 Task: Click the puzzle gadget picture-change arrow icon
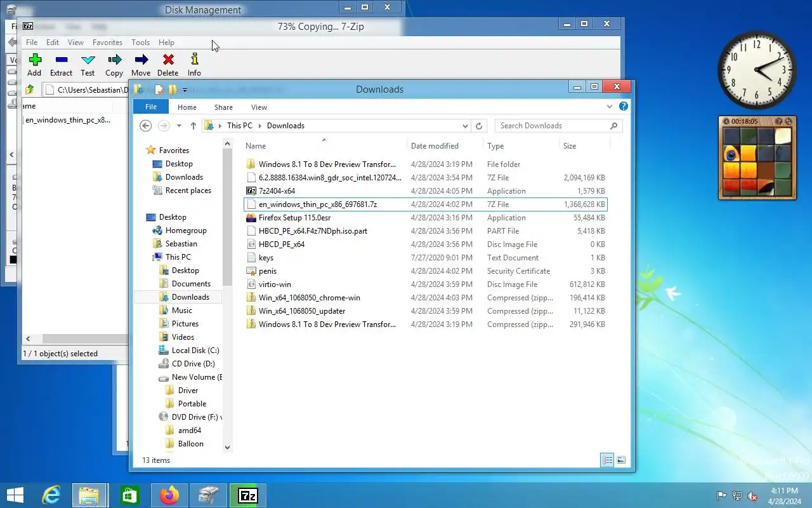pyautogui.click(x=726, y=121)
